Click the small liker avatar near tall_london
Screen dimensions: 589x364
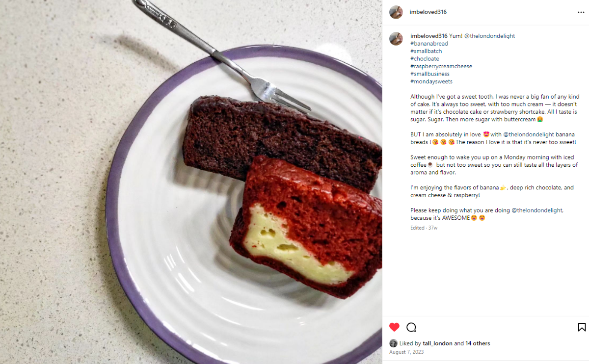[x=393, y=343]
